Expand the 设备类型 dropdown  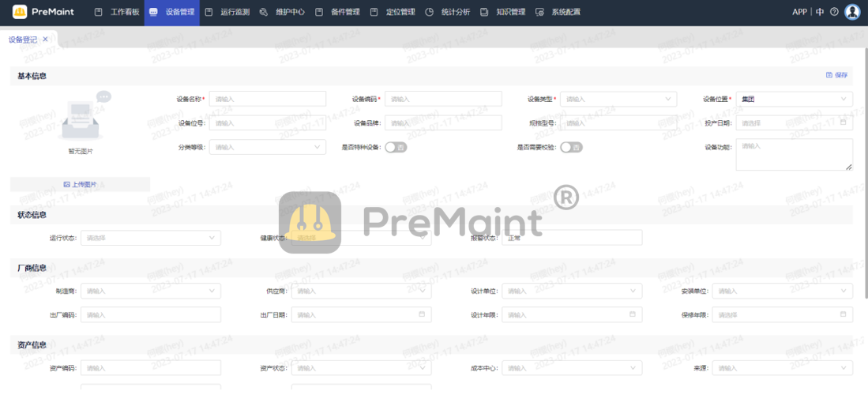click(x=668, y=99)
